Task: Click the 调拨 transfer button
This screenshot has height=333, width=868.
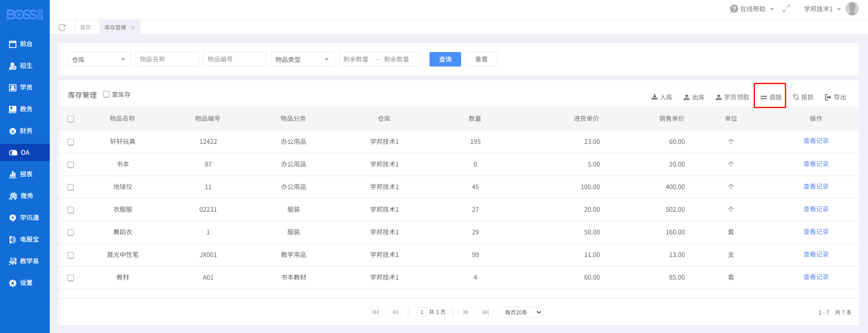Action: pos(771,97)
